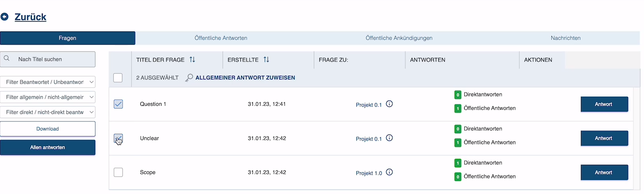Click the back arrow icon beside Zurück
644x194 pixels.
tap(4, 17)
